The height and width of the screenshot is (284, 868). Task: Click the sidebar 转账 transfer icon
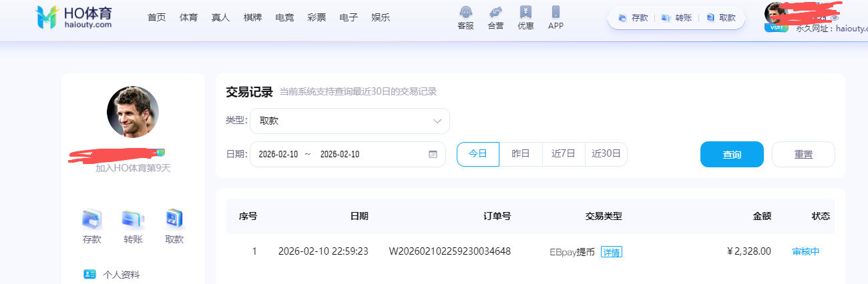133,219
